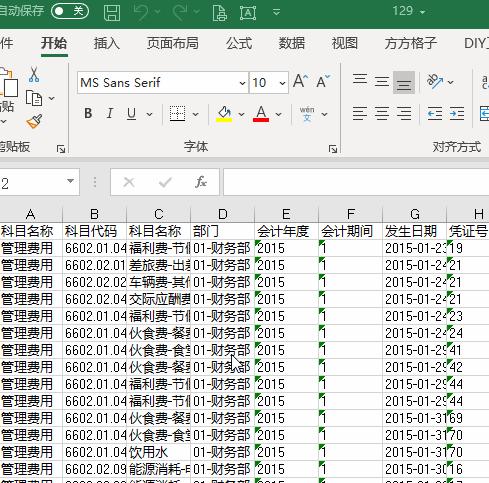Screen dimensions: 489x483
Task: Expand border style options arrow
Action: coord(196,115)
